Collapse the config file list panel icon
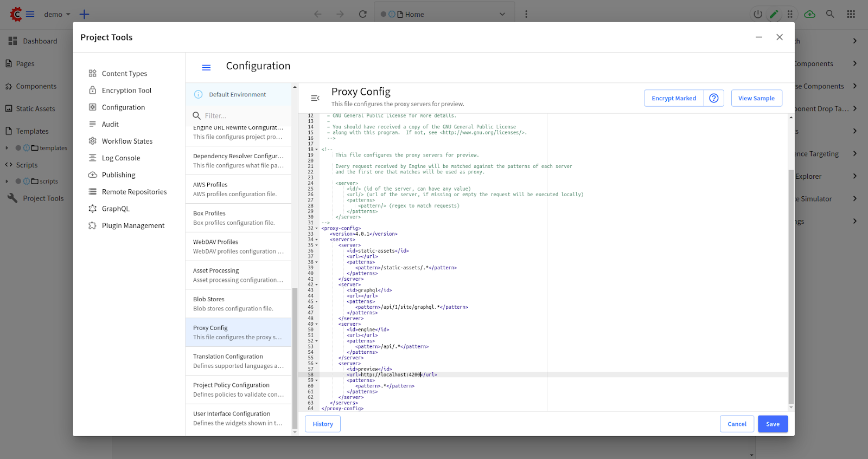868x459 pixels. pyautogui.click(x=315, y=98)
